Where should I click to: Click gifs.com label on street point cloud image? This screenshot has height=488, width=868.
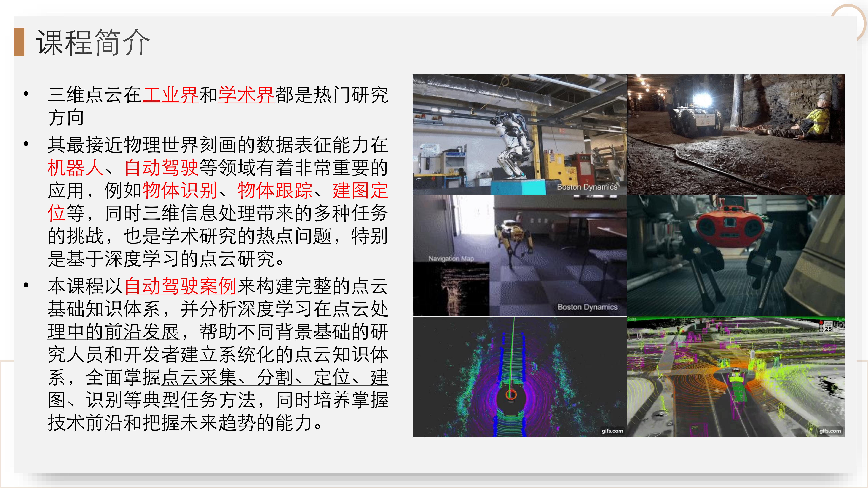coord(830,431)
